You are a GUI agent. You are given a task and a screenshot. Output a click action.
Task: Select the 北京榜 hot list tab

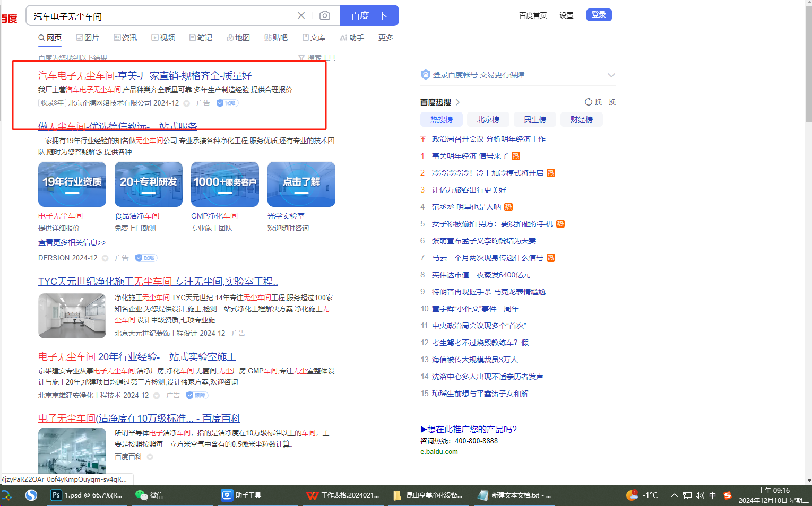pos(488,119)
